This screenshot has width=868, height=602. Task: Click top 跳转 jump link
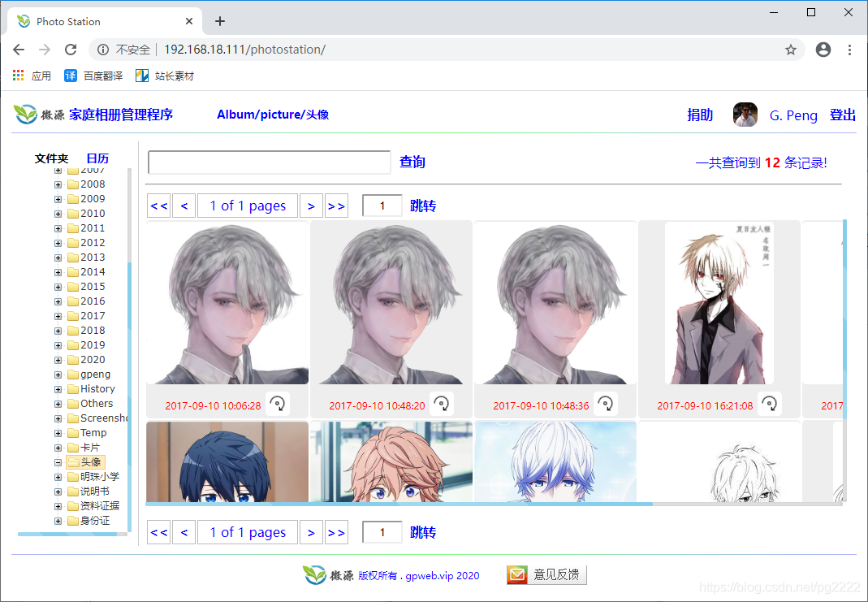pos(423,206)
